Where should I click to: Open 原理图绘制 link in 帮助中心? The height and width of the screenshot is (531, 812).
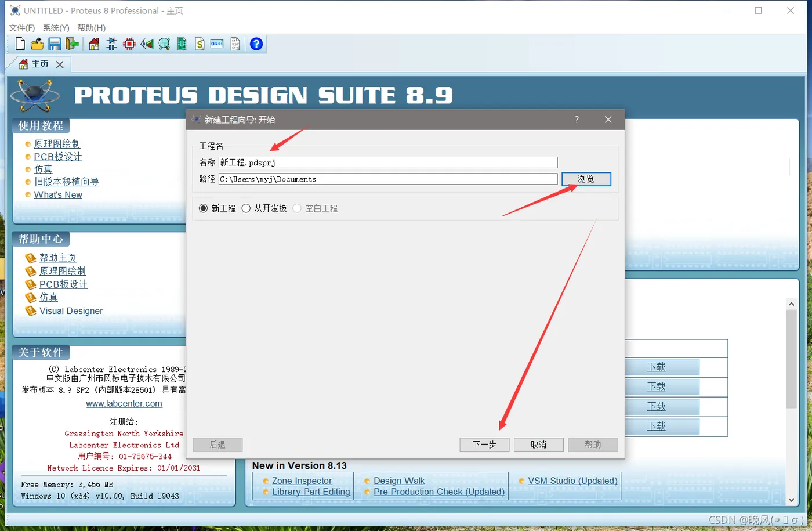pyautogui.click(x=63, y=271)
